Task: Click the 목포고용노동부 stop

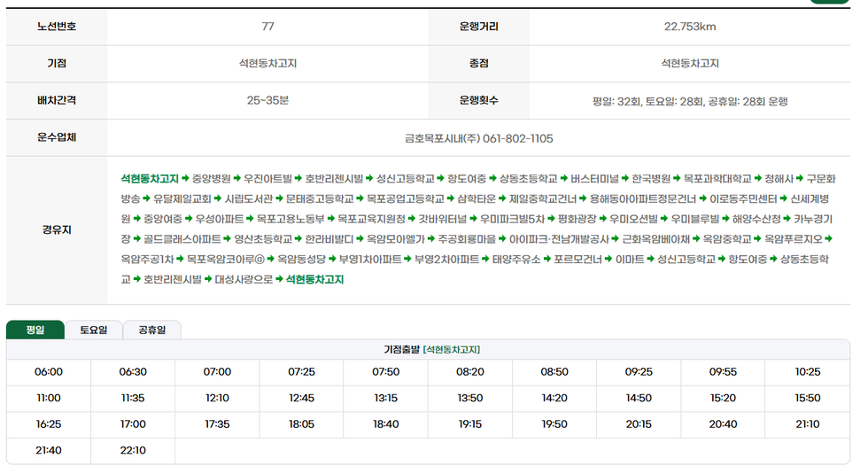Action: coord(291,220)
